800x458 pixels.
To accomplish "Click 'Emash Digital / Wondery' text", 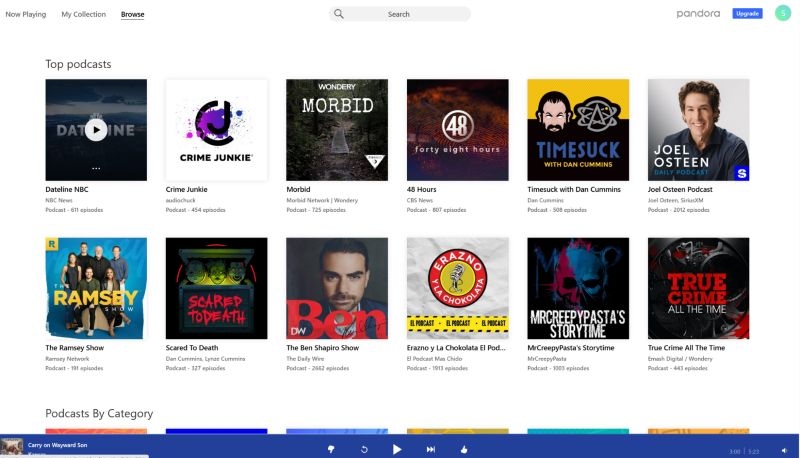I will point(680,359).
